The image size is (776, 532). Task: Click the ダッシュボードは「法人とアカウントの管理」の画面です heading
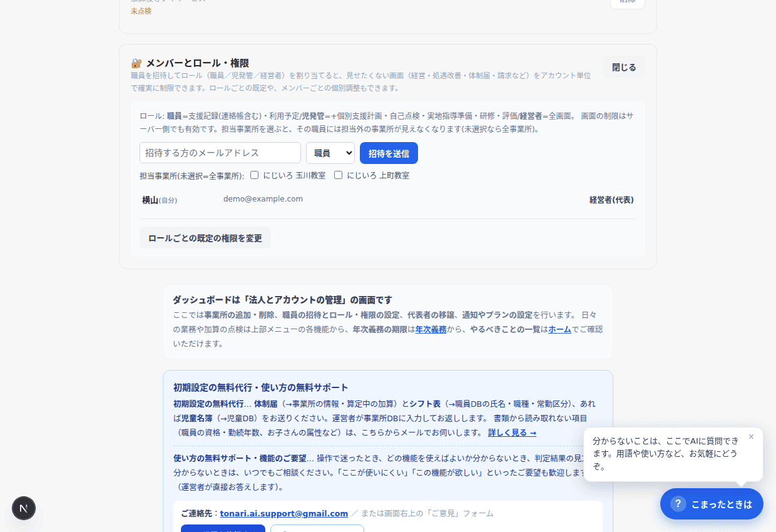[x=282, y=300]
